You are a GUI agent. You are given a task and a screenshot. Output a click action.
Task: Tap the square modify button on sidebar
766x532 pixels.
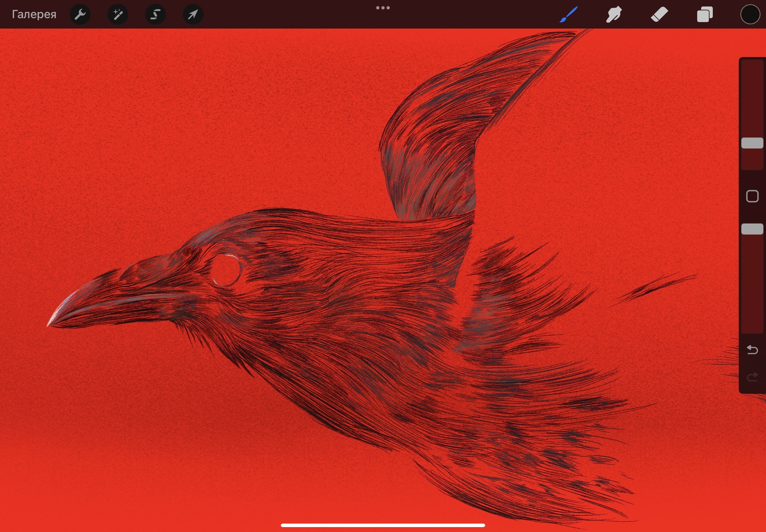point(752,196)
